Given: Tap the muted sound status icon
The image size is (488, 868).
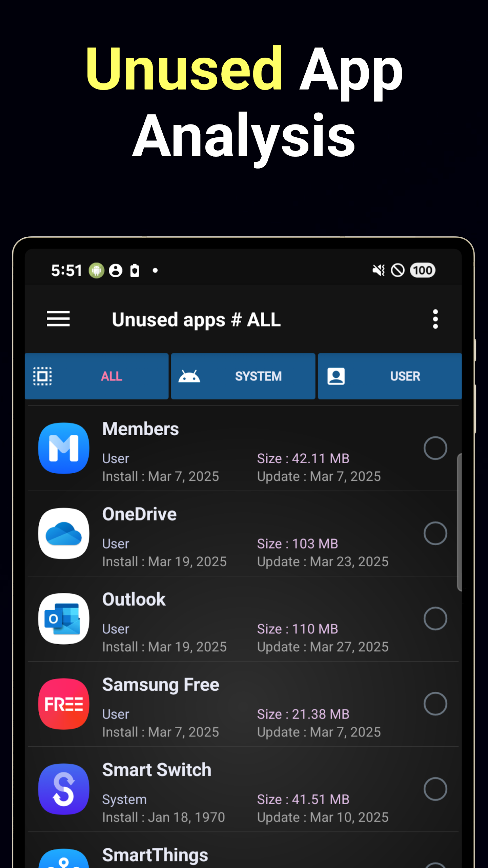Looking at the screenshot, I should coord(379,271).
